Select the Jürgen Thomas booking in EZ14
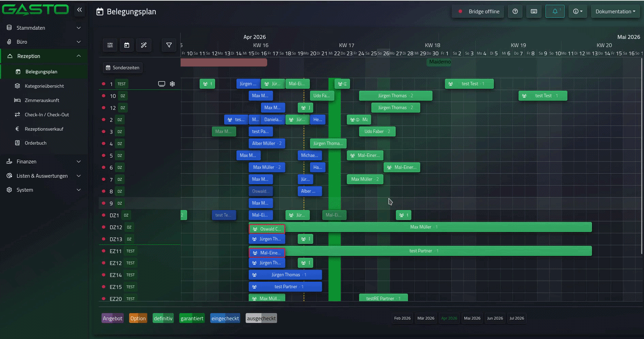Viewport: 644px width, 339px height. (285, 275)
